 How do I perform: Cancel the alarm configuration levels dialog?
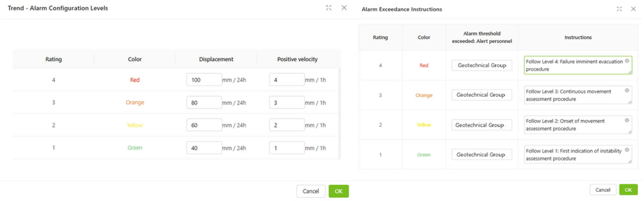coord(311,191)
